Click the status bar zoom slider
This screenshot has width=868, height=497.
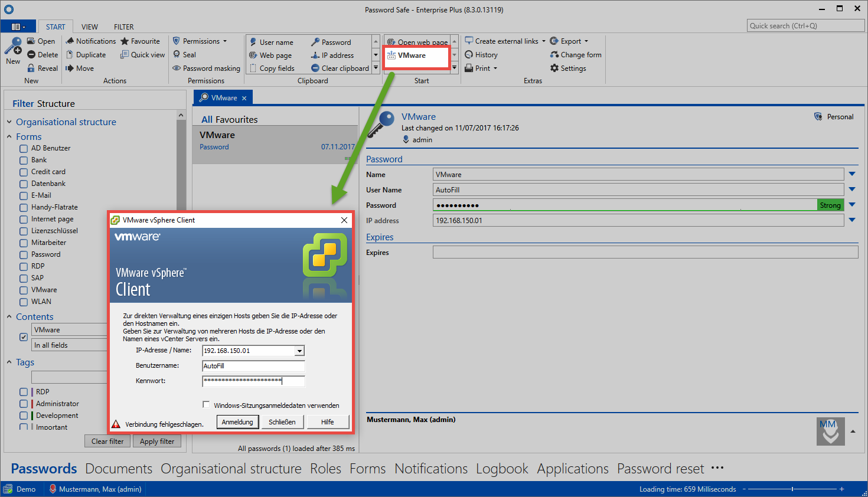pyautogui.click(x=791, y=489)
